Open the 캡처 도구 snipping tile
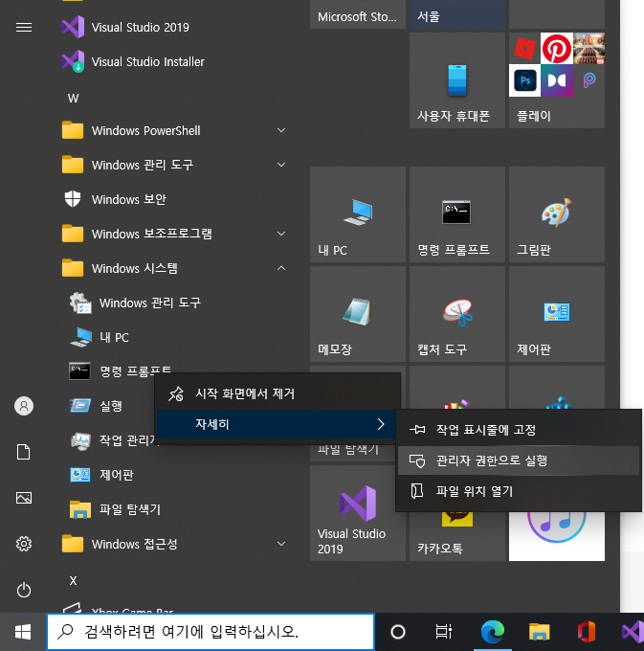The image size is (644, 651). tap(457, 314)
